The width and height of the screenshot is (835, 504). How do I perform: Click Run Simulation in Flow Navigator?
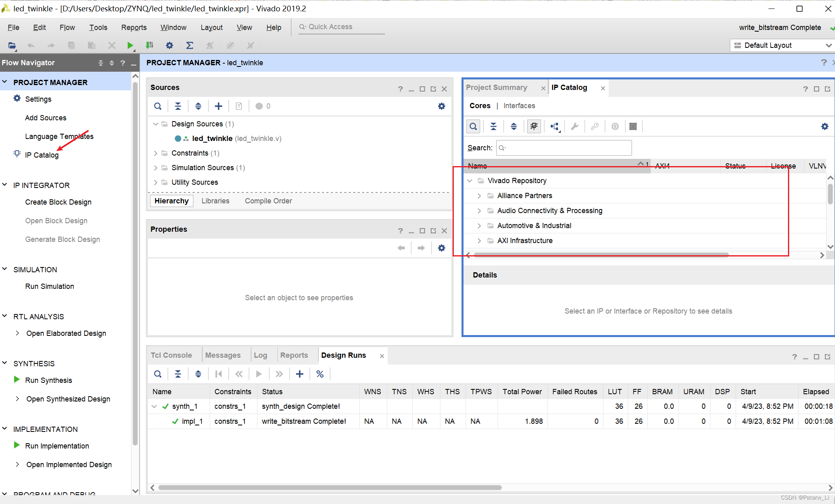pyautogui.click(x=49, y=286)
